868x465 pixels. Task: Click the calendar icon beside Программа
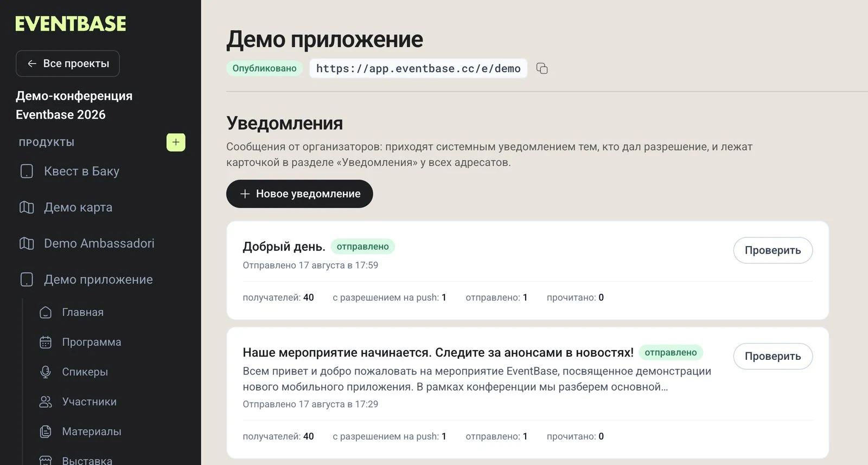coord(46,342)
